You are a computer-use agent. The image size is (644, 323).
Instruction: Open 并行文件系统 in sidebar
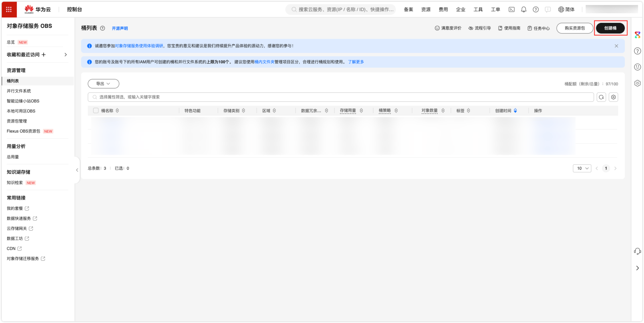coord(19,91)
